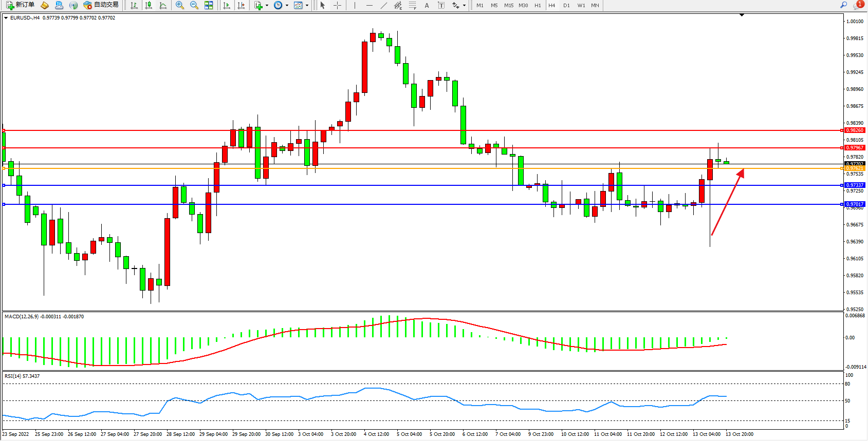868x441 pixels.
Task: Open the indicators list dropdown arrow
Action: (x=267, y=5)
